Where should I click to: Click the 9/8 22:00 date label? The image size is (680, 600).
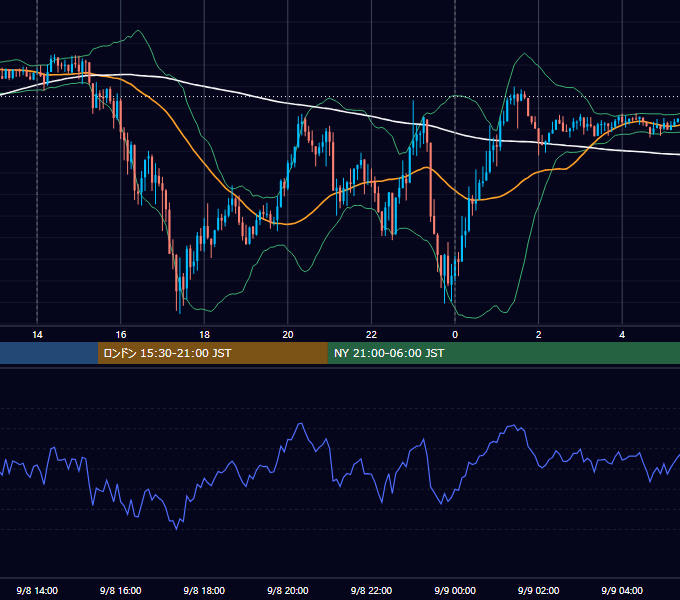(x=371, y=590)
